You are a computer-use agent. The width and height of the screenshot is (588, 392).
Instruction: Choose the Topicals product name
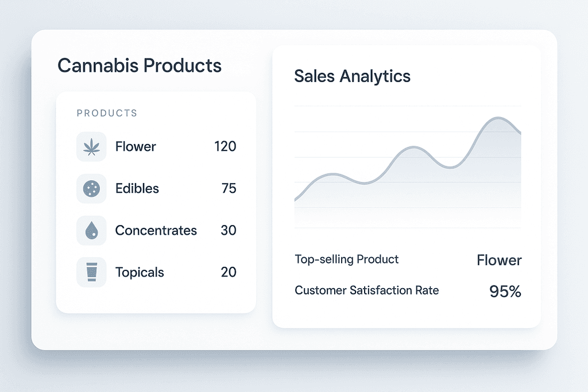140,272
